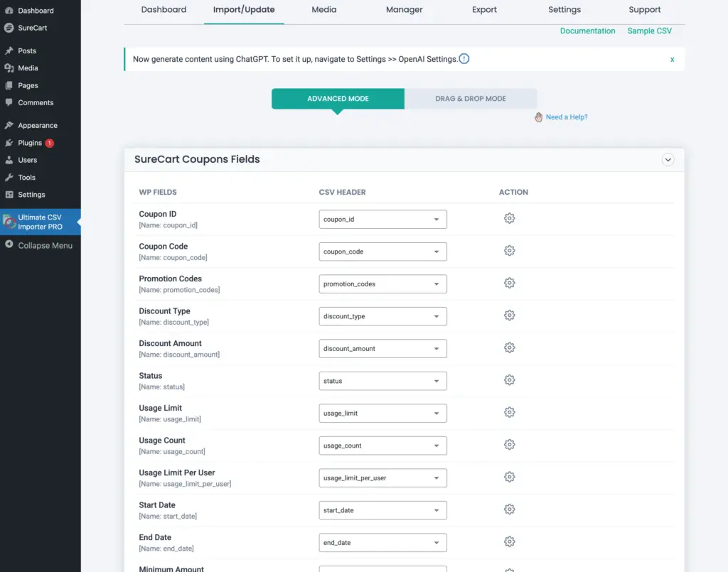Select the Advanced Mode toggle
The width and height of the screenshot is (728, 572).
[338, 99]
